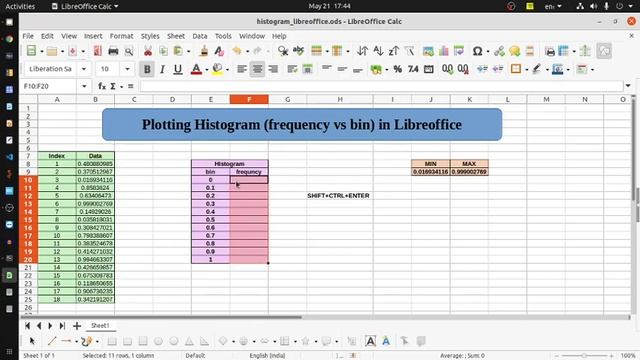This screenshot has width=640, height=360.
Task: Toggle Align Right
Action: point(273,69)
